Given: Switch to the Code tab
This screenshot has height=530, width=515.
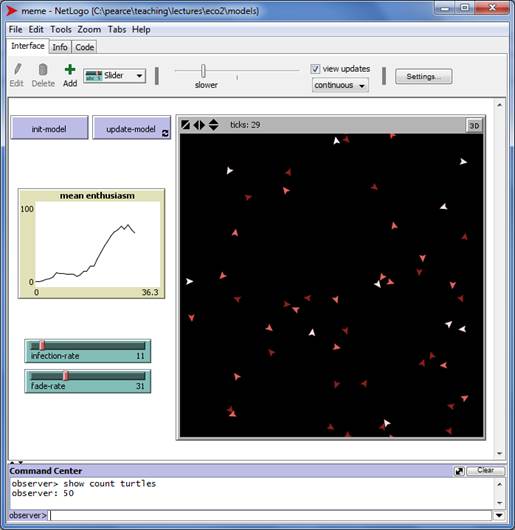Looking at the screenshot, I should pos(84,47).
